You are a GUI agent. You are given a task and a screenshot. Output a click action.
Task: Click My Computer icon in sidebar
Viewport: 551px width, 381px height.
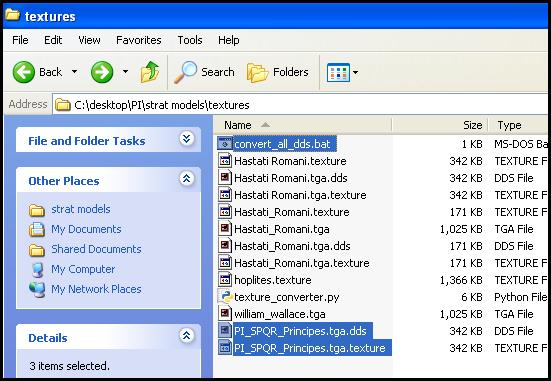pos(37,270)
